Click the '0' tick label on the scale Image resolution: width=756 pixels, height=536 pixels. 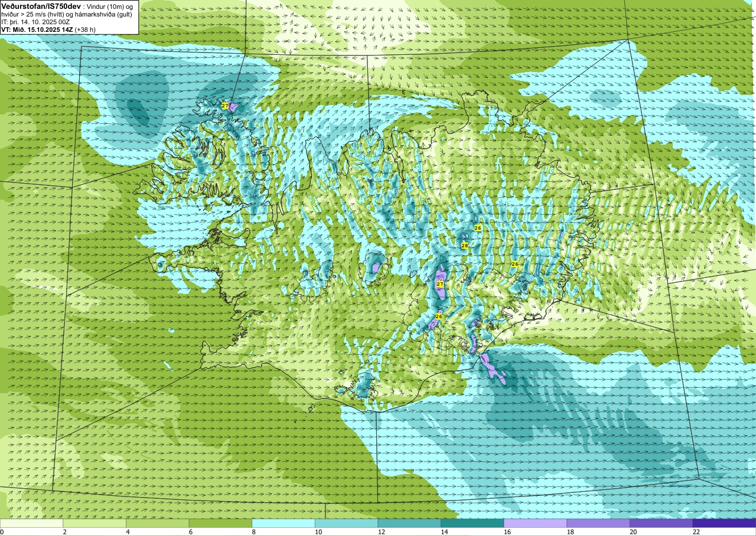[x=2, y=532]
